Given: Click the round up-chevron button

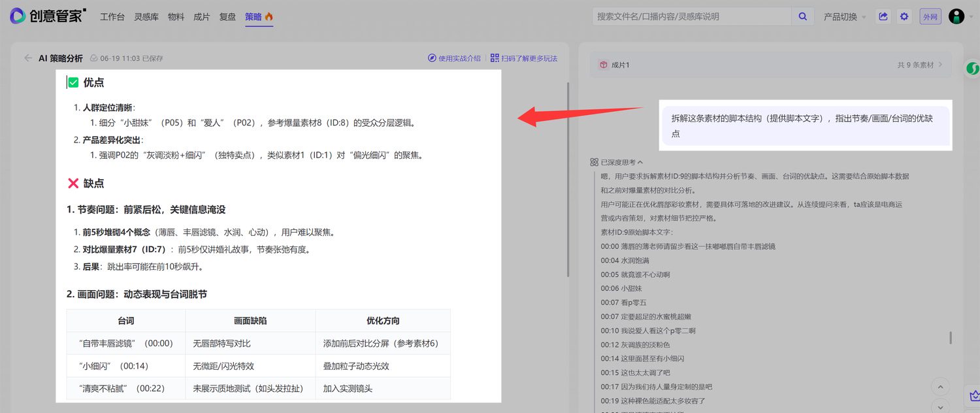Looking at the screenshot, I should (941, 388).
